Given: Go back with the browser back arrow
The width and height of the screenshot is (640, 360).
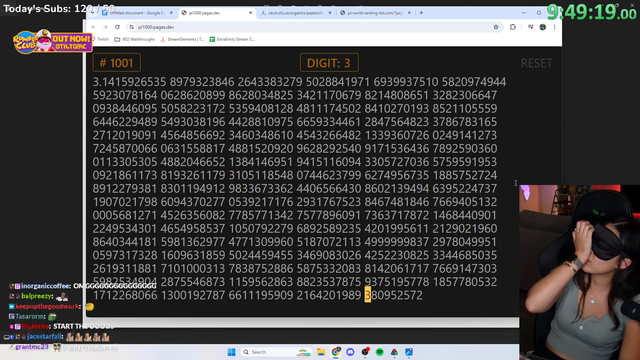Looking at the screenshot, I should (x=94, y=27).
